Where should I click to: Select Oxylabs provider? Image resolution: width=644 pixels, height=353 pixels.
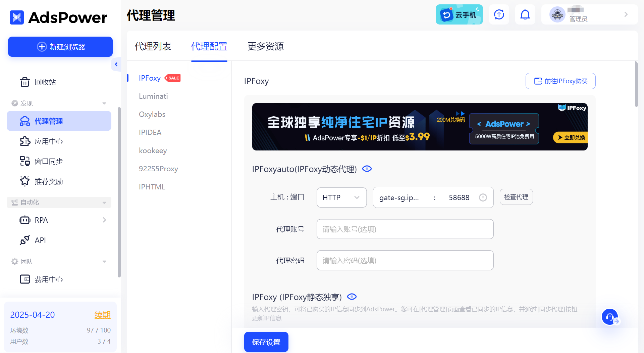[152, 114]
